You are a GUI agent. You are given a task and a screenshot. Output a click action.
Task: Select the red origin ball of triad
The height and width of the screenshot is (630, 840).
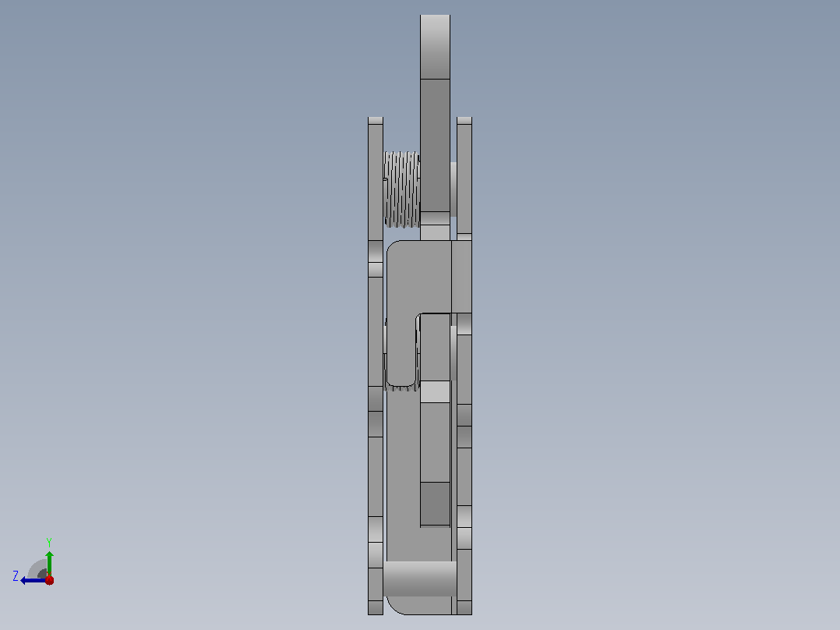coord(49,580)
